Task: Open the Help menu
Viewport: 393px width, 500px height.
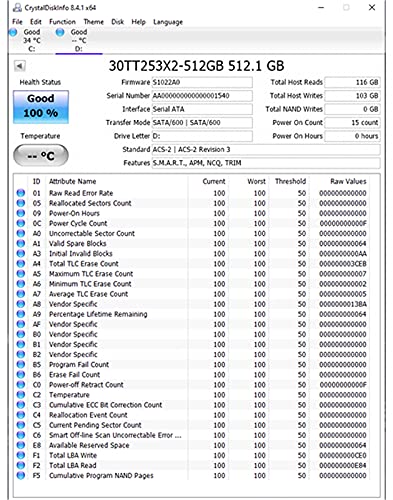Action: tap(138, 22)
